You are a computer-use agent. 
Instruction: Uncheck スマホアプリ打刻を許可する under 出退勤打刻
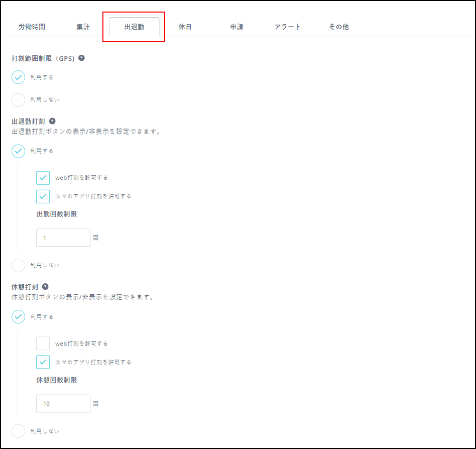tap(43, 196)
